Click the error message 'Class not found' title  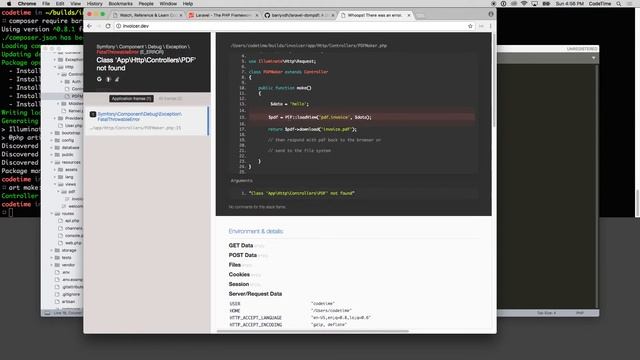tap(146, 64)
